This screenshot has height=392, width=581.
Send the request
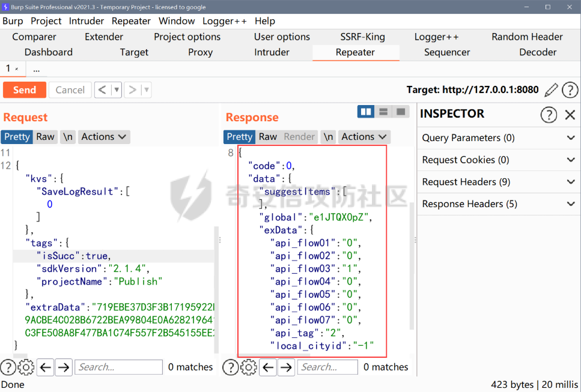click(x=25, y=90)
